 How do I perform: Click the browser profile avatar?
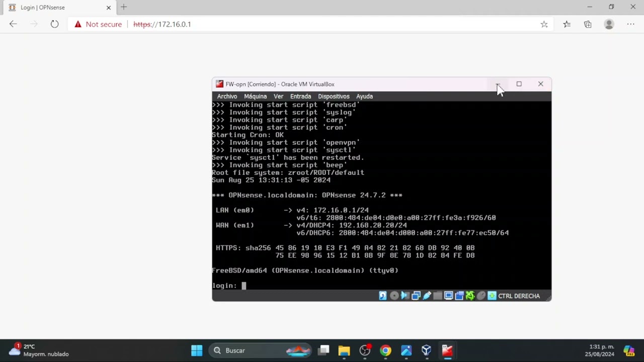[x=609, y=24]
